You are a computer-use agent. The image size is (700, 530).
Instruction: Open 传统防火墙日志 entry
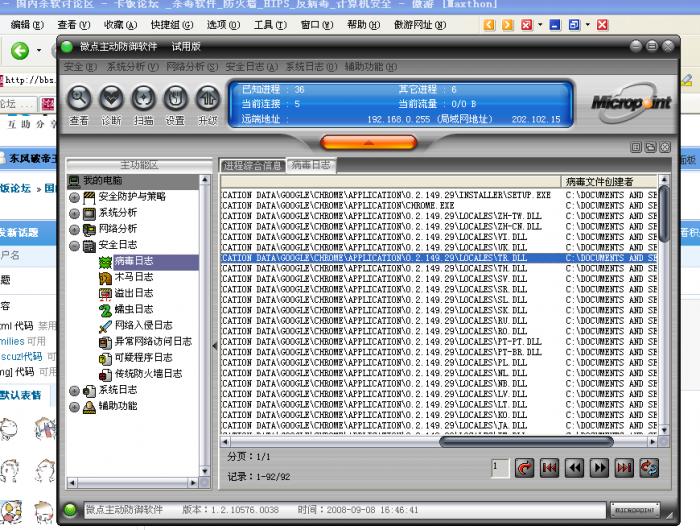pos(148,374)
